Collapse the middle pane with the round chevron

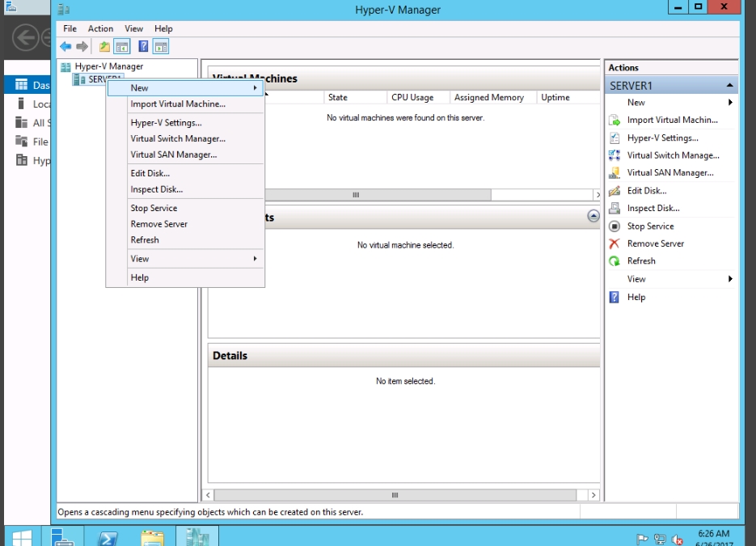tap(593, 216)
